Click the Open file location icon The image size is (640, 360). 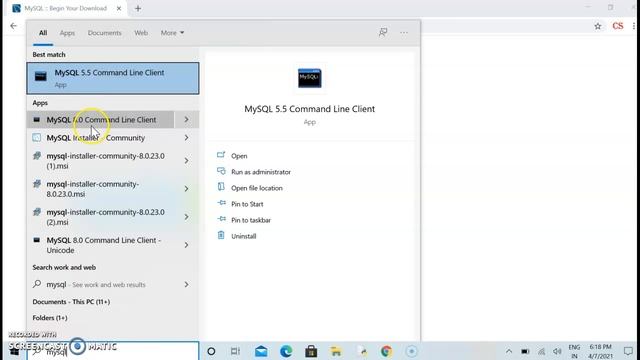click(x=221, y=187)
